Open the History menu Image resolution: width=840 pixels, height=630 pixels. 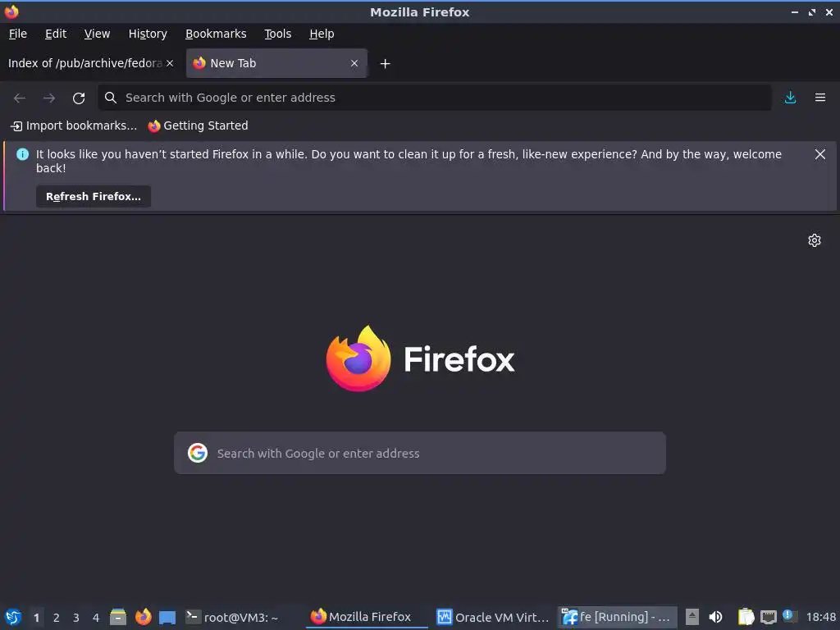click(148, 34)
